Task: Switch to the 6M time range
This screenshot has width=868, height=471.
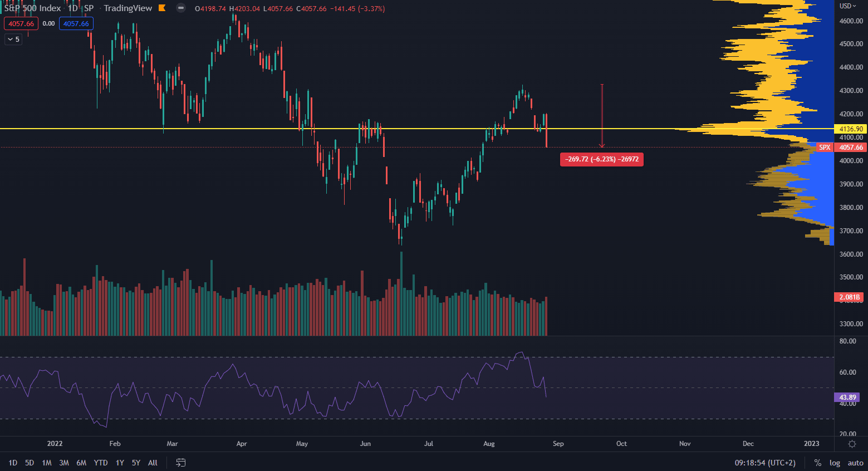Action: 81,463
